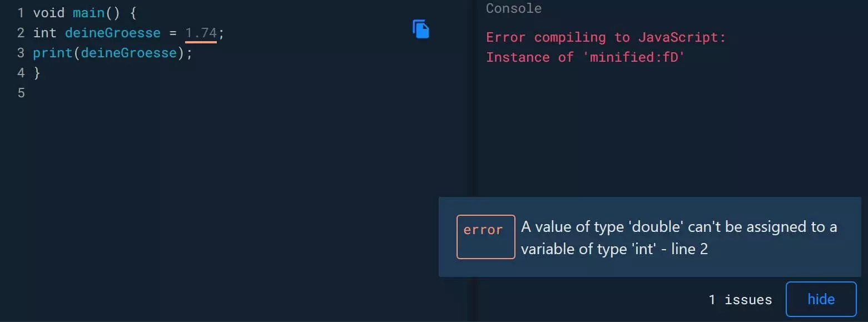868x322 pixels.
Task: Click the 'Instance of minified:fD' console output
Action: pyautogui.click(x=585, y=57)
